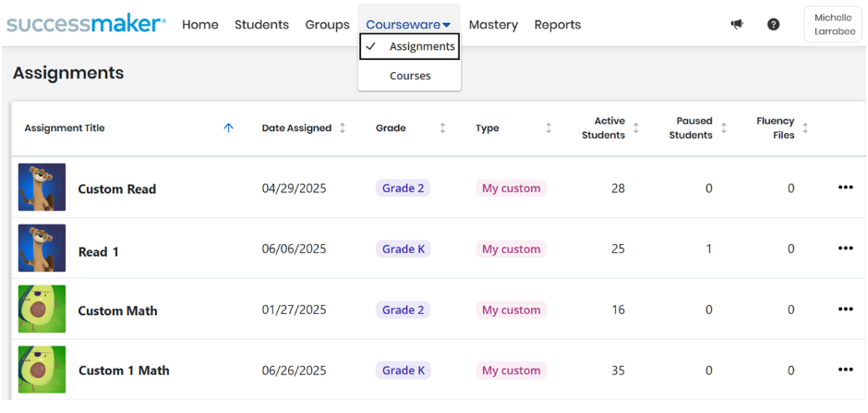Click the SuccessMaker logo

coord(86,24)
